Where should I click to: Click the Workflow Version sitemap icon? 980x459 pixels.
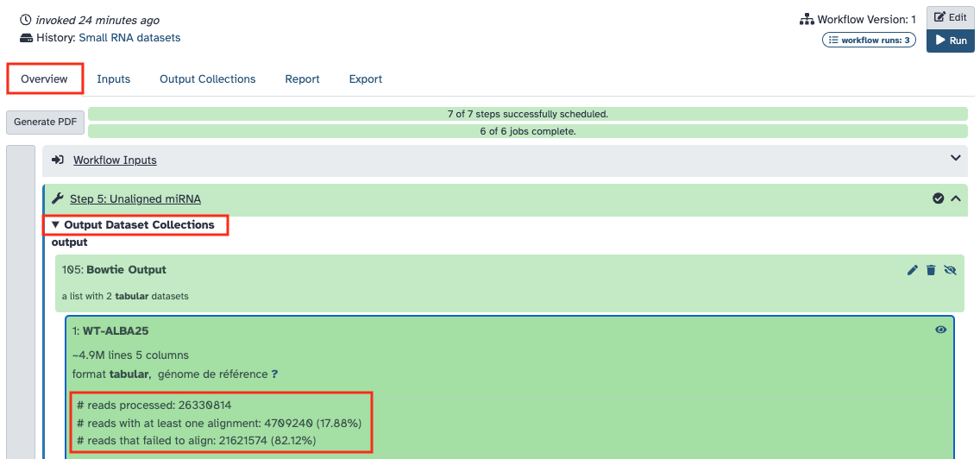pyautogui.click(x=807, y=19)
